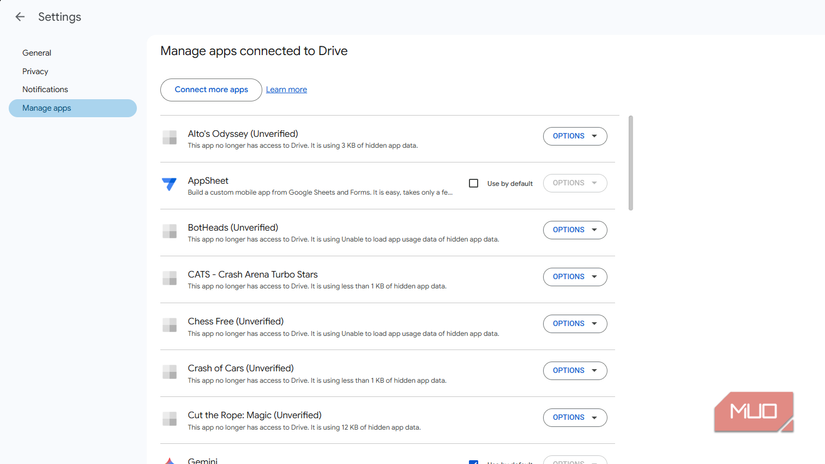The height and width of the screenshot is (464, 825).
Task: Open Notifications settings
Action: click(45, 89)
